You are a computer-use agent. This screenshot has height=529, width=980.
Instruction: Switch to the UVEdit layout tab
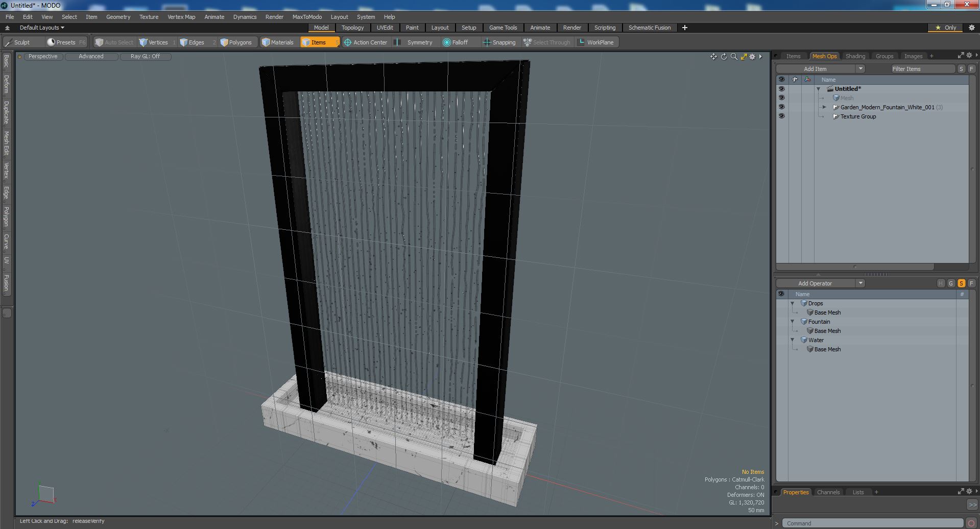(x=385, y=28)
